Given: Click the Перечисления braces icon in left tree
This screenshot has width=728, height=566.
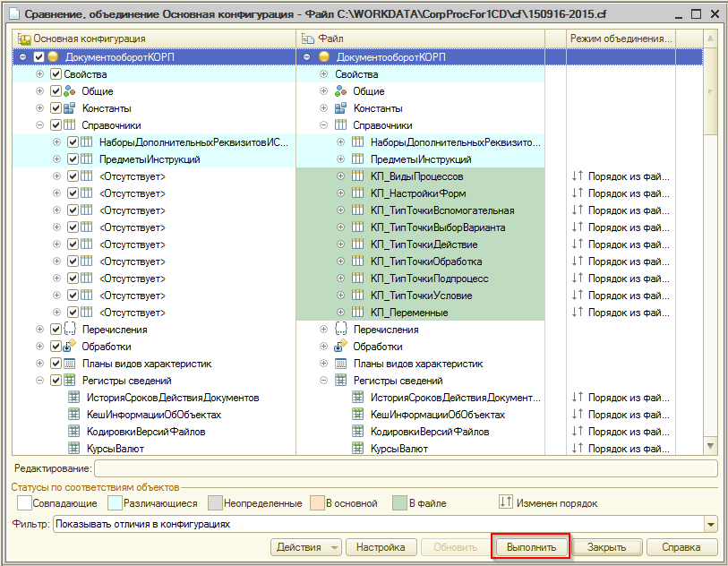Looking at the screenshot, I should [x=69, y=330].
